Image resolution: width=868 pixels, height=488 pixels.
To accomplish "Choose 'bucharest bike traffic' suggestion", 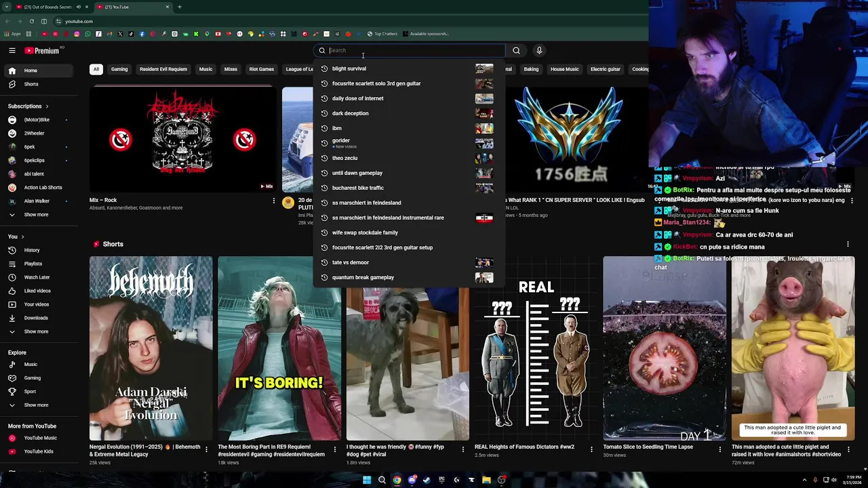I will point(408,188).
